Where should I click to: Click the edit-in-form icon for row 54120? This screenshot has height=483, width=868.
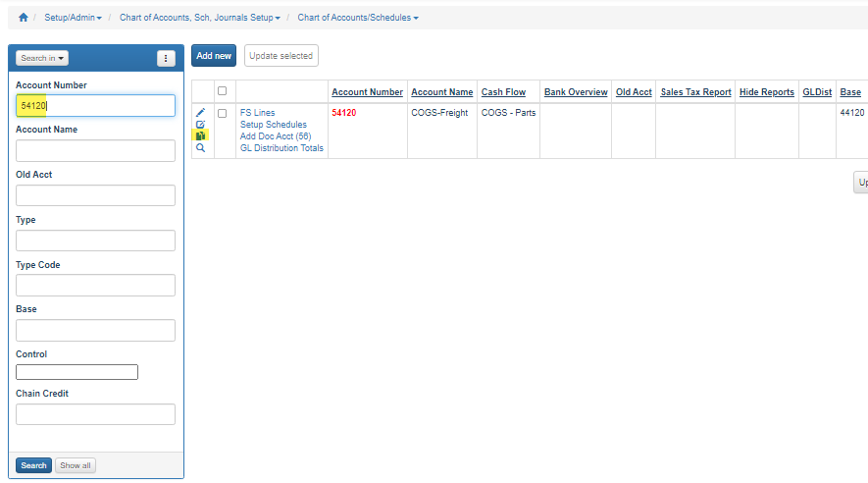pyautogui.click(x=200, y=124)
